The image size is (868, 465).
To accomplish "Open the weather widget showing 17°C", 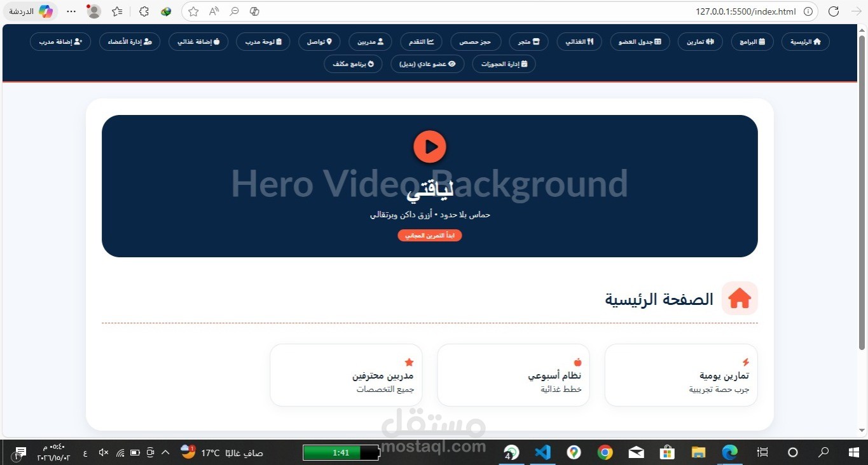I will click(223, 452).
